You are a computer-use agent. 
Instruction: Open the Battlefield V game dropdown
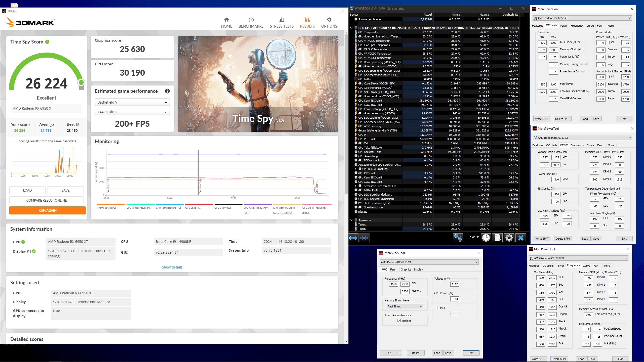click(132, 102)
